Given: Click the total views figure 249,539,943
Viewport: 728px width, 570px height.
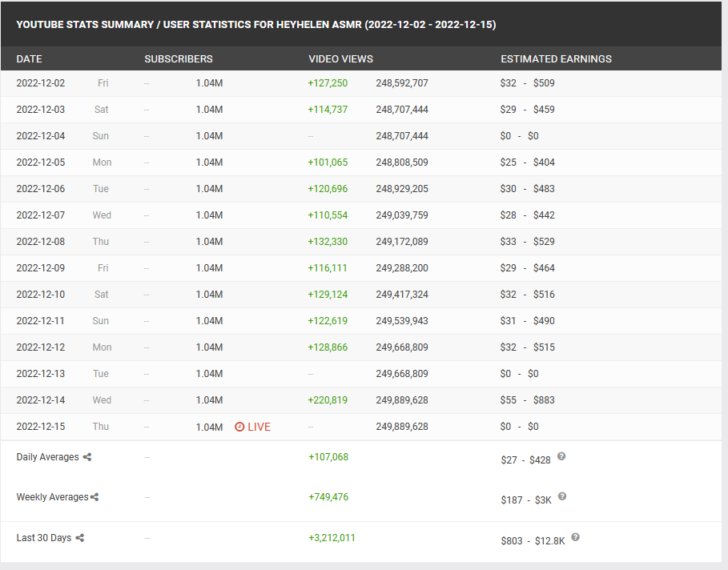Looking at the screenshot, I should [x=402, y=321].
